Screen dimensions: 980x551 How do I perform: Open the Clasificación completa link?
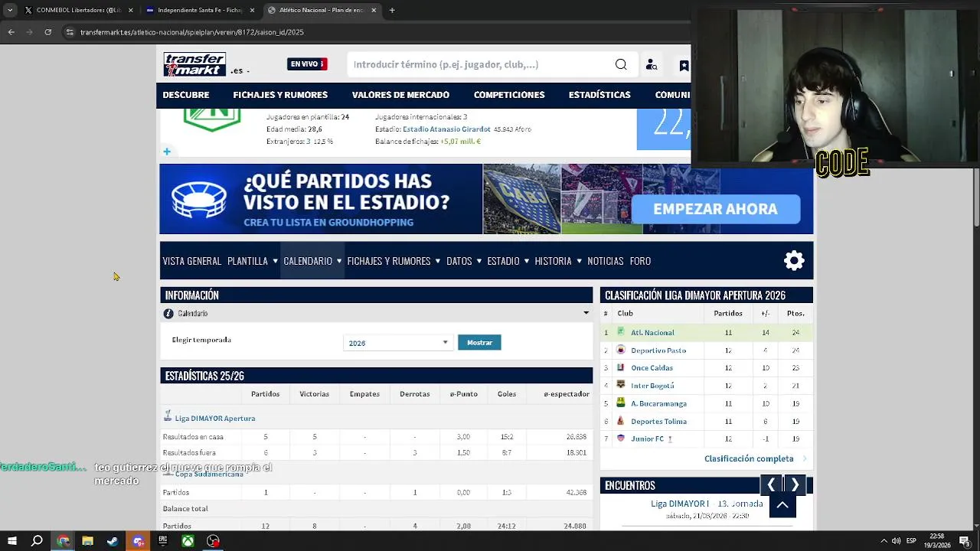pos(749,458)
